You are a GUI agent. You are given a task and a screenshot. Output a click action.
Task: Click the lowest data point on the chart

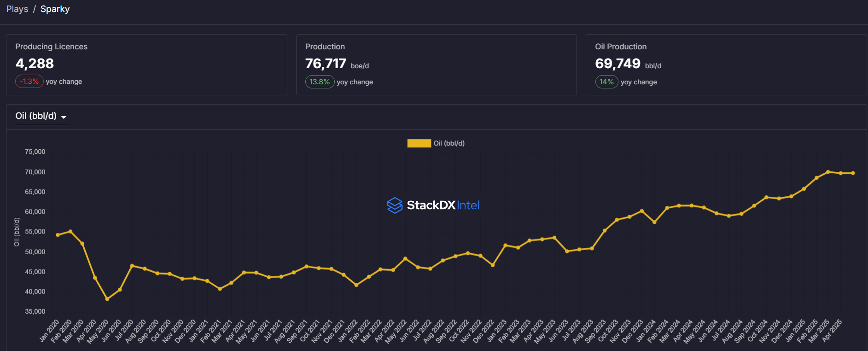pyautogui.click(x=107, y=299)
